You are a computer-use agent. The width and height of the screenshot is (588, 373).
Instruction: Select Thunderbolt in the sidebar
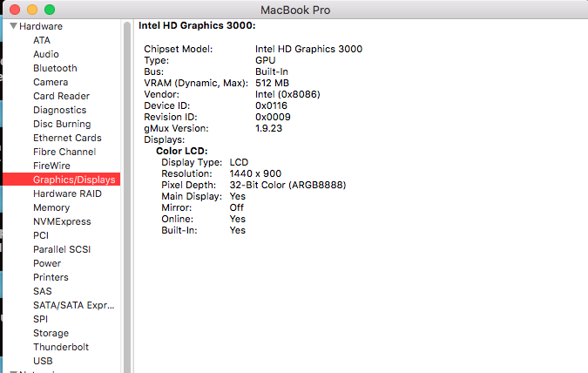pos(61,347)
